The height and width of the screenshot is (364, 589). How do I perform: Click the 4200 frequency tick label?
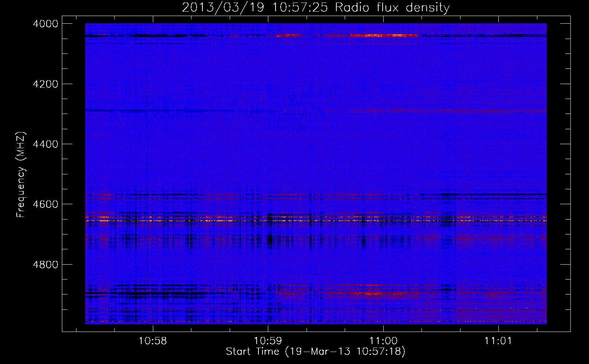(46, 84)
